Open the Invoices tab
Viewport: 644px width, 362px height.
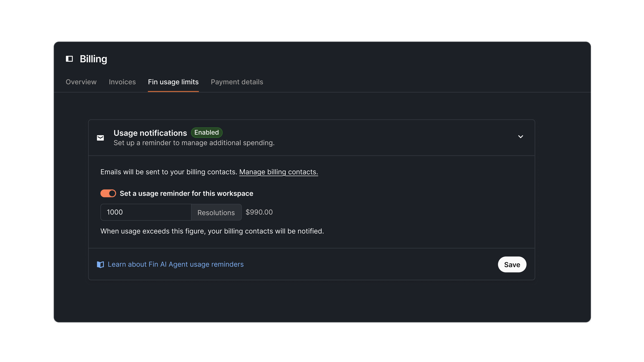coord(122,82)
